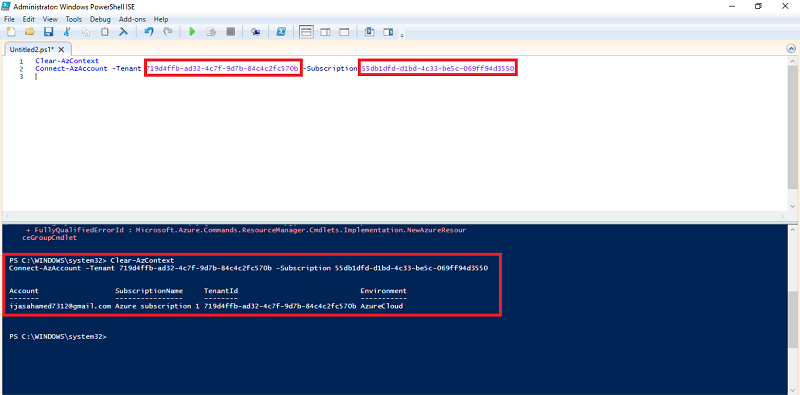Collapse the script pane with the chevron button
The image size is (800, 395).
click(791, 49)
